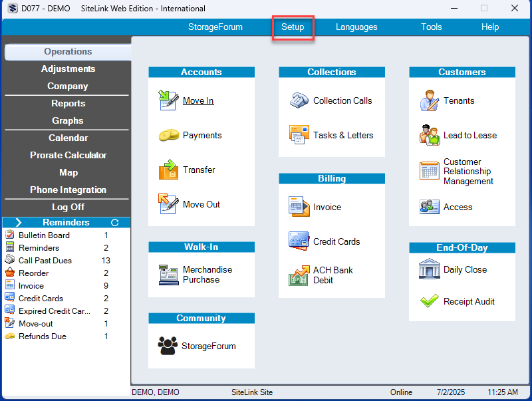Click the Lead to Lease label
This screenshot has height=401, width=532.
[x=470, y=136]
